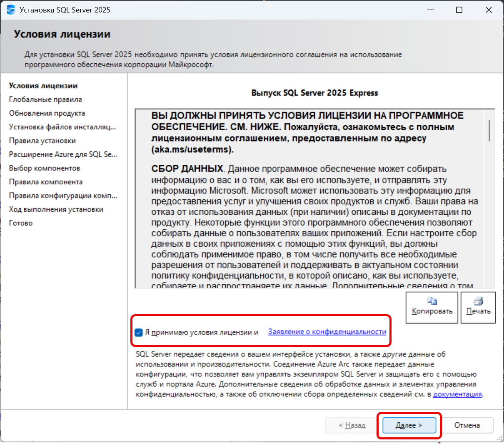Viewport: 504px width, 444px height.
Task: Click the SQL Server setup title bar icon
Action: pos(10,10)
